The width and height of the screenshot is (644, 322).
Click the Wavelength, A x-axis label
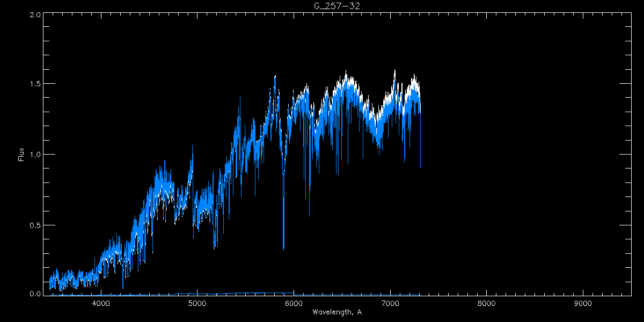pos(337,312)
